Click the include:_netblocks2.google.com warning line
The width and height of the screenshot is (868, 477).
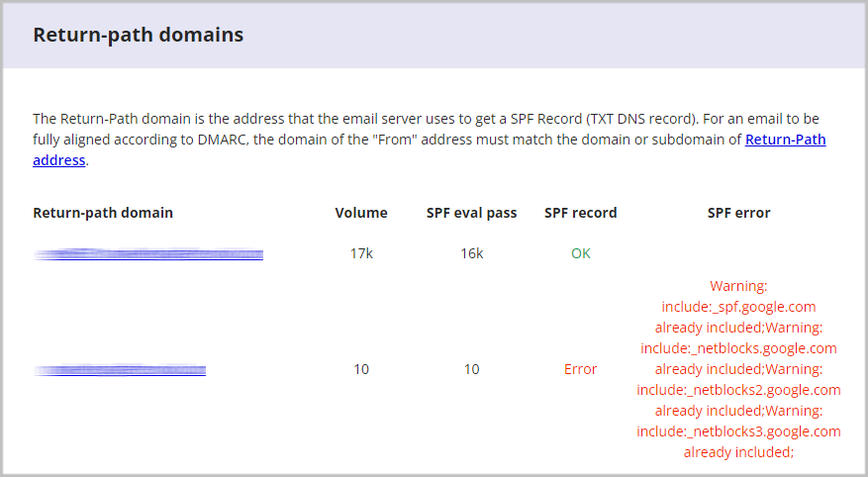coord(738,390)
